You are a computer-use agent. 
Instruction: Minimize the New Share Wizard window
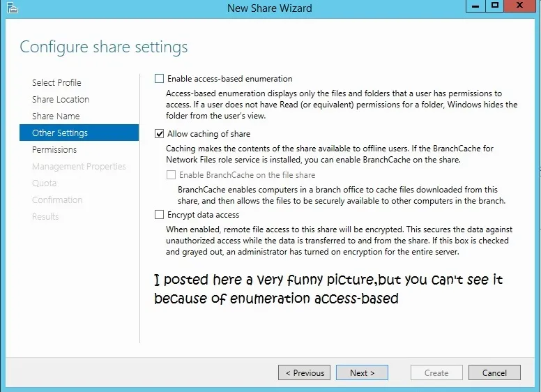(x=475, y=6)
